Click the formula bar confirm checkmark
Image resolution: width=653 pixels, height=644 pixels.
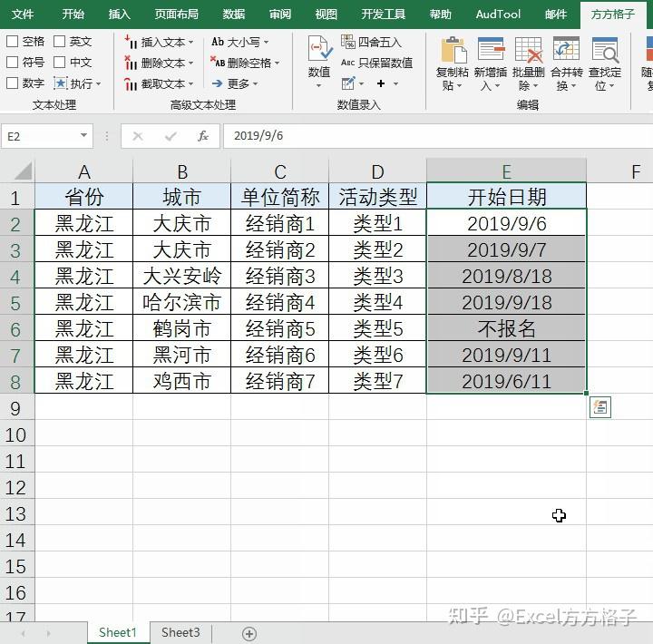171,136
